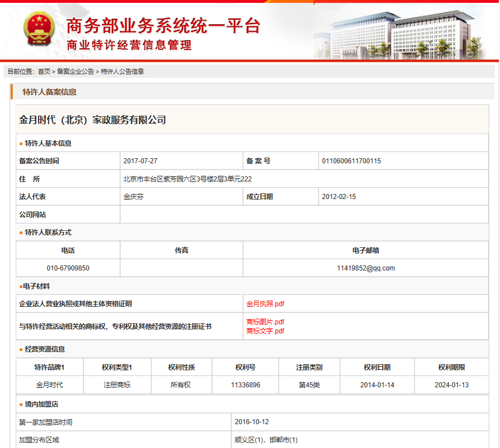Select phone number 010-67909850

click(68, 268)
